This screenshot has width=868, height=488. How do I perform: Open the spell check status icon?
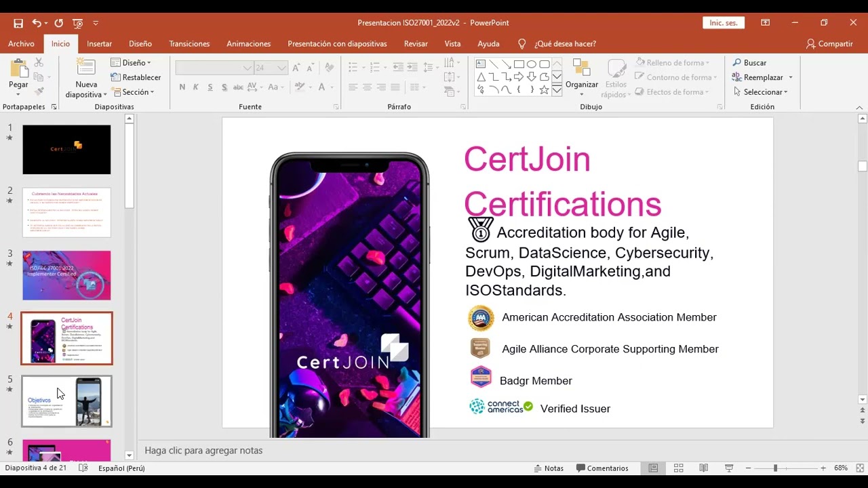83,468
